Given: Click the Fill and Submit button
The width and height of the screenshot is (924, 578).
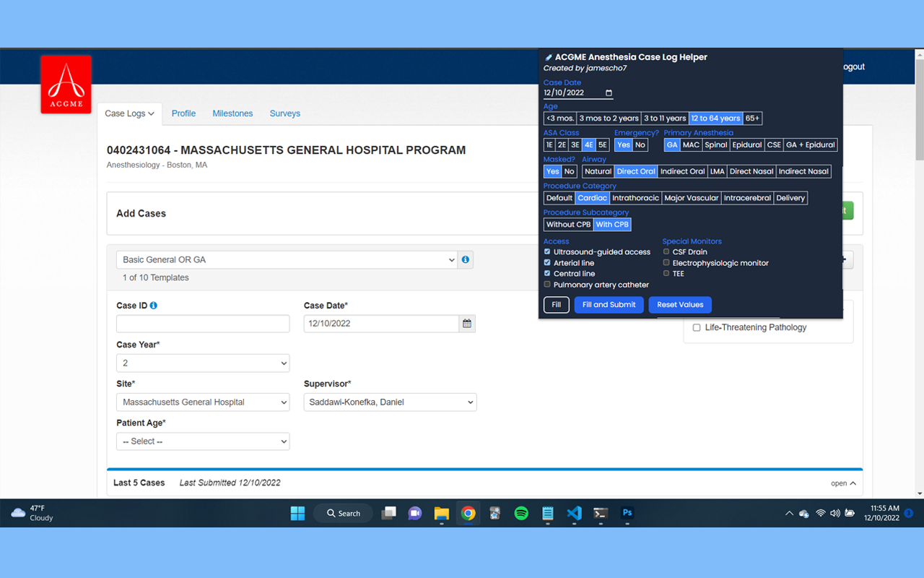Looking at the screenshot, I should (609, 305).
